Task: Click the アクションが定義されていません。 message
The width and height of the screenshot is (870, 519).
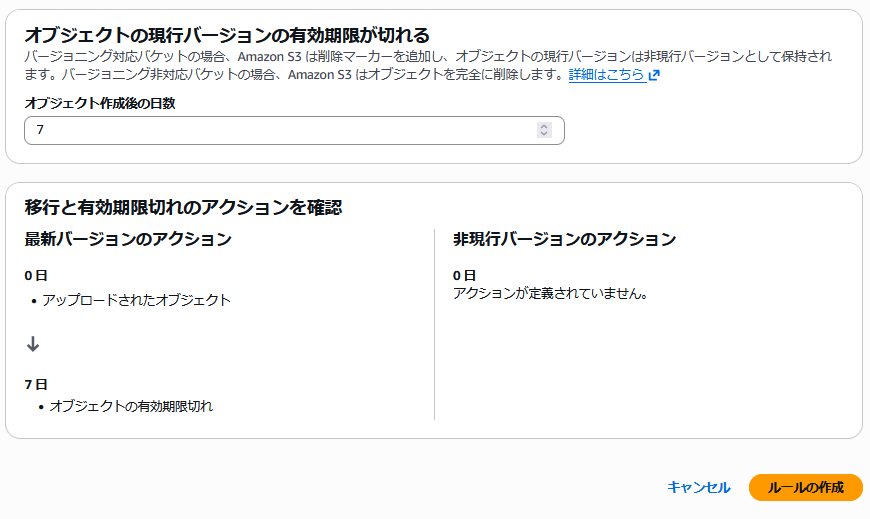Action: [x=550, y=293]
